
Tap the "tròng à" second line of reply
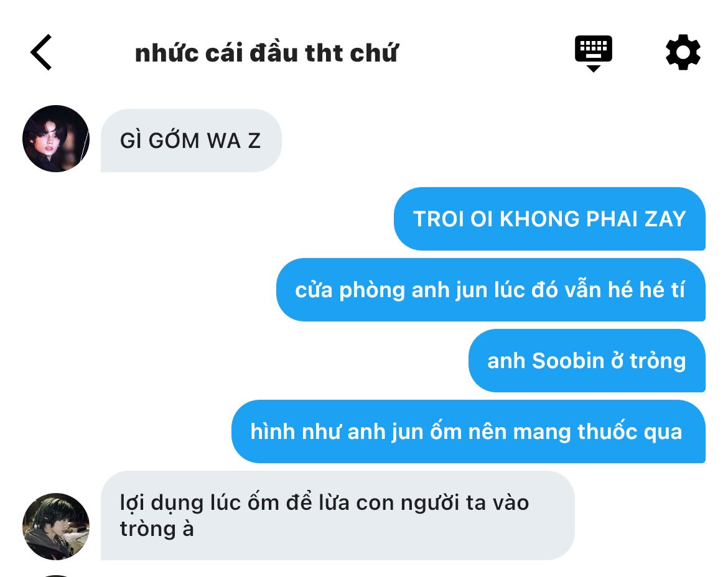(x=157, y=529)
